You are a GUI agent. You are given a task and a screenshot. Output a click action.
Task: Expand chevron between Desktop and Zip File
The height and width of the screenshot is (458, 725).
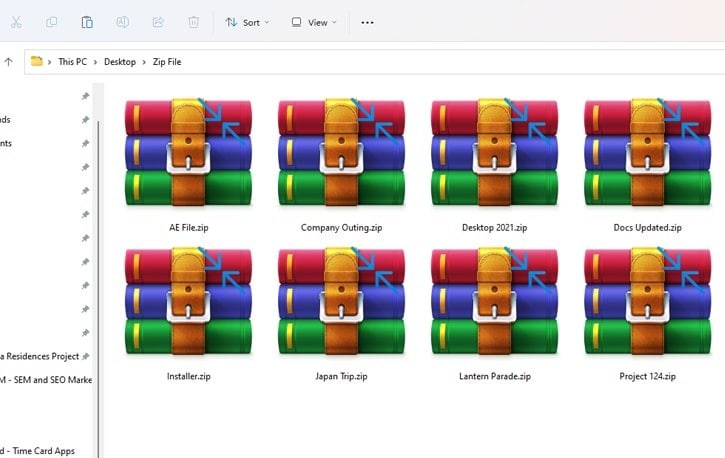click(144, 62)
